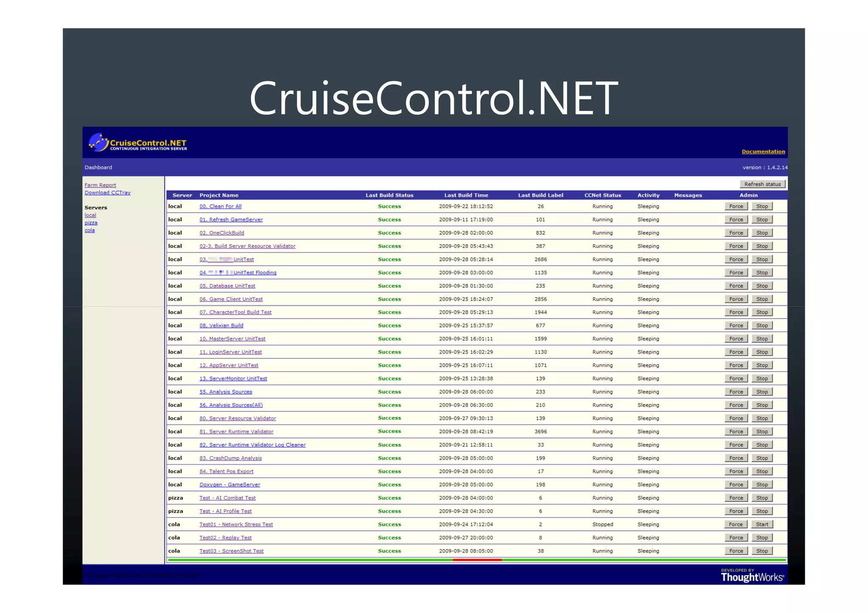Force build for 05. Database UnitTest
Screen dimensions: 868x613
coord(736,286)
